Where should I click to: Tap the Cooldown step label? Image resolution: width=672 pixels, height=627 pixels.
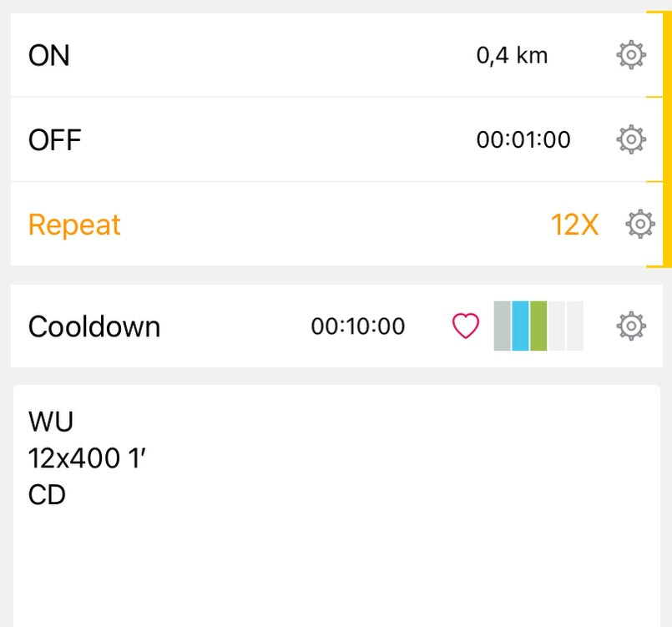[94, 326]
